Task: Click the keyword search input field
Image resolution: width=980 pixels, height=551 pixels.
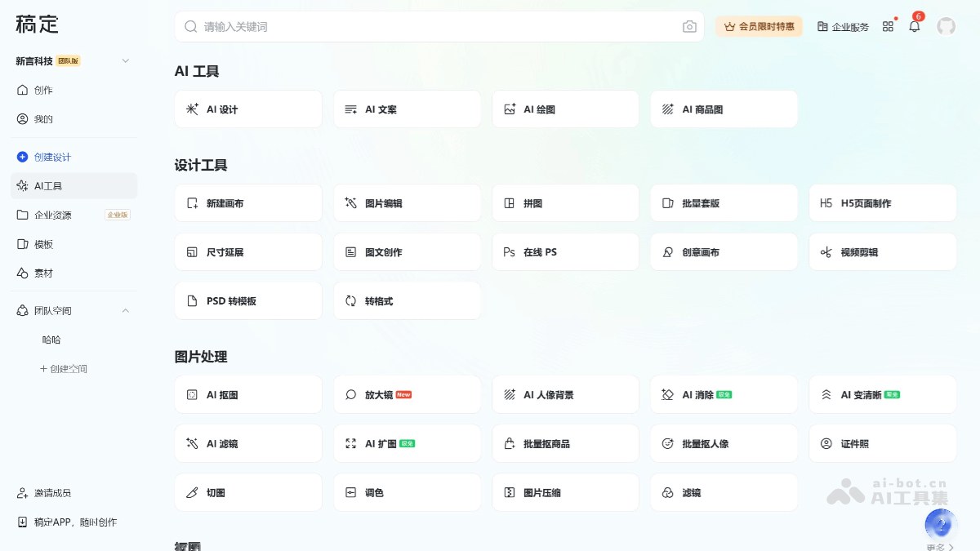Action: [408, 26]
